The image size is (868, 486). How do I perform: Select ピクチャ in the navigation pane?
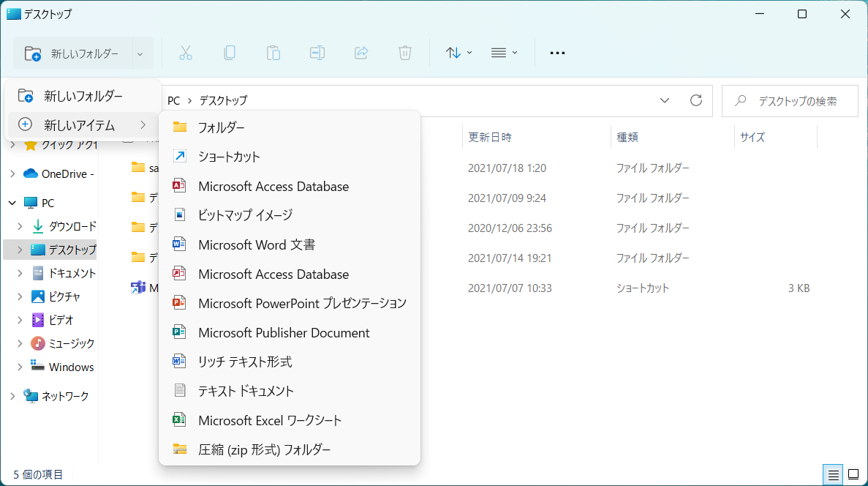click(x=56, y=296)
